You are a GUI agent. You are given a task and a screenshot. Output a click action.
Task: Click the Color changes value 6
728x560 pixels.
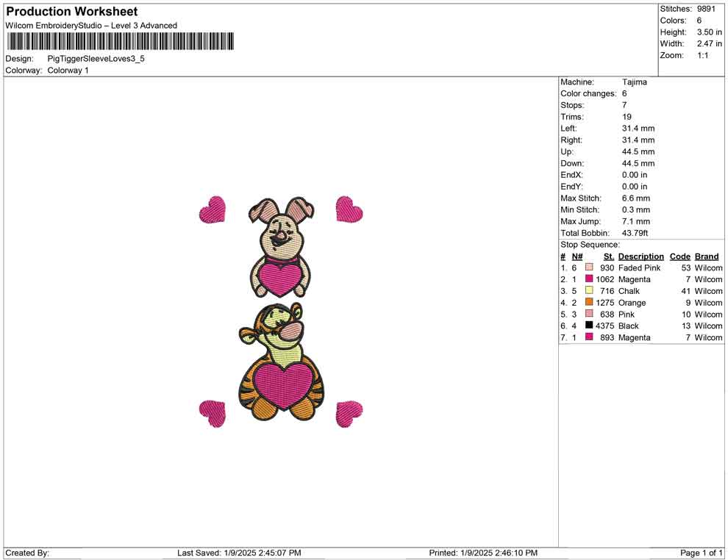624,93
